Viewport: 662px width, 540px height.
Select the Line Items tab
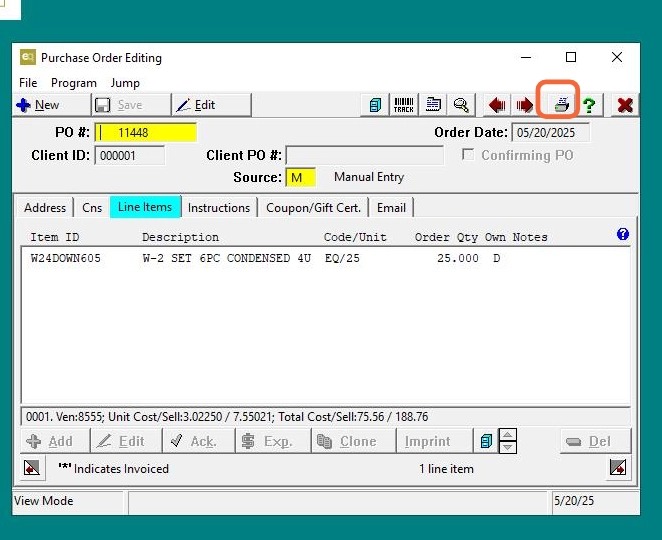pyautogui.click(x=145, y=207)
